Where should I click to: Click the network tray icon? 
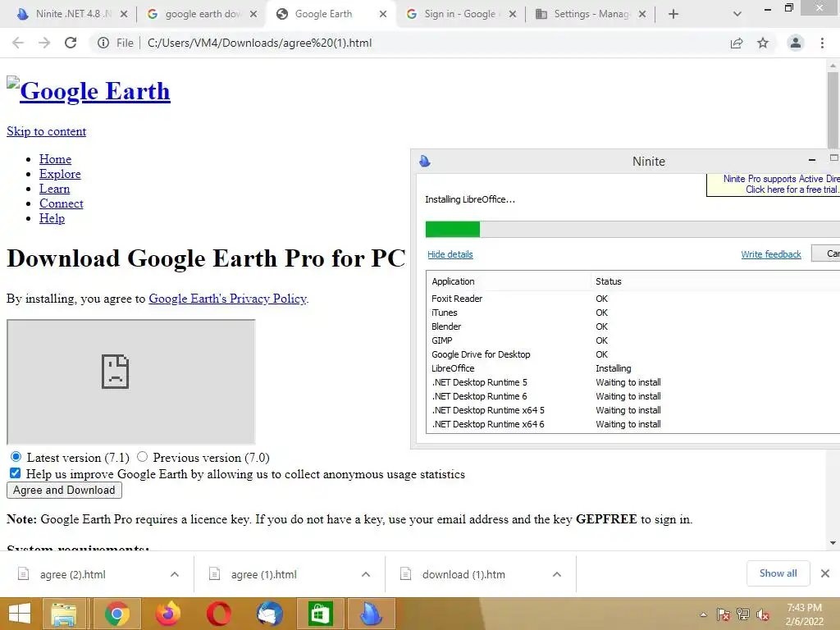743,614
